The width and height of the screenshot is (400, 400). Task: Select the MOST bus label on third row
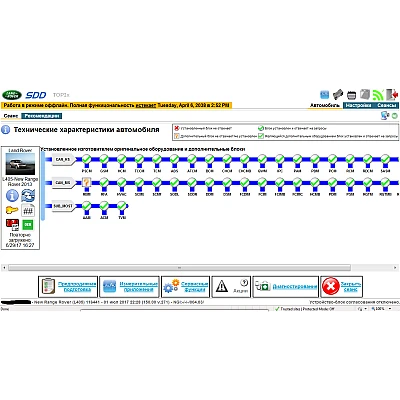[63, 206]
